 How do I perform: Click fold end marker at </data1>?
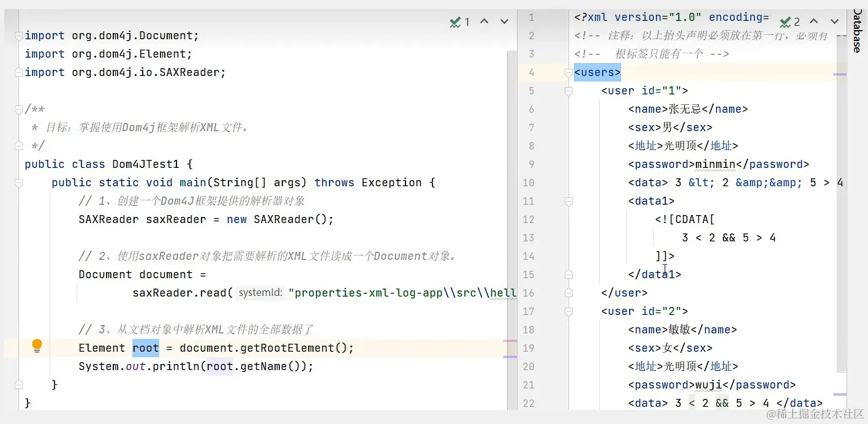tap(568, 274)
